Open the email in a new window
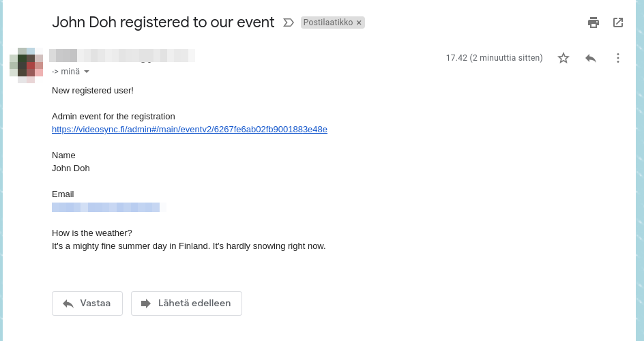 point(618,23)
